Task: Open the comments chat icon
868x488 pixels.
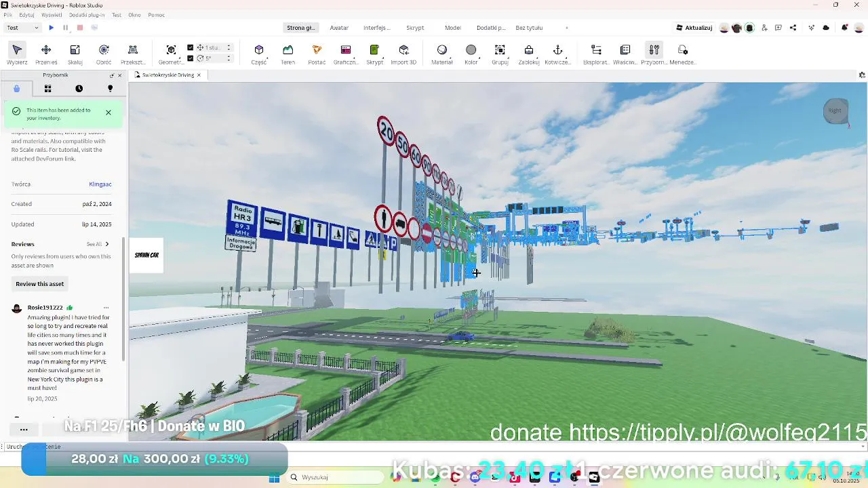Action: (x=778, y=28)
